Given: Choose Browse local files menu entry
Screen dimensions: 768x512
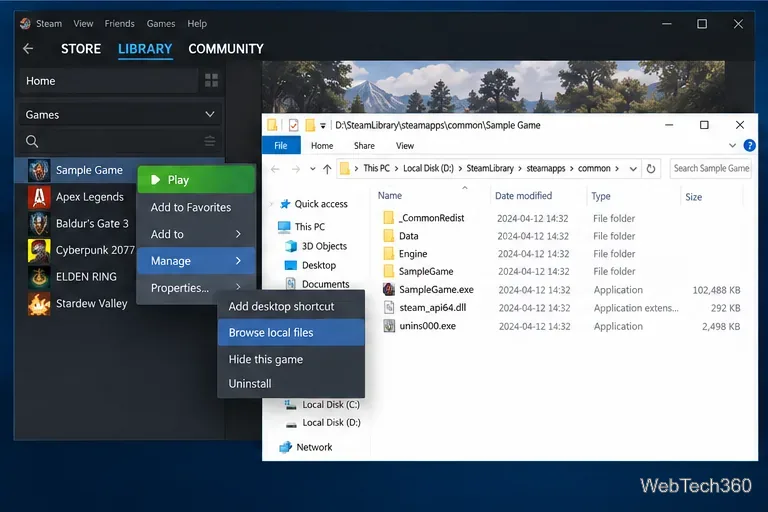Looking at the screenshot, I should point(291,333).
